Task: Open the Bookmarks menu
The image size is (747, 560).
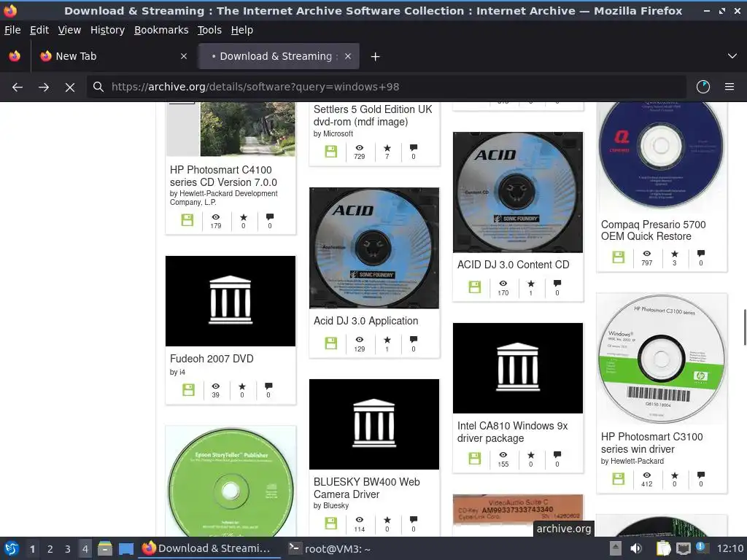Action: point(161,30)
